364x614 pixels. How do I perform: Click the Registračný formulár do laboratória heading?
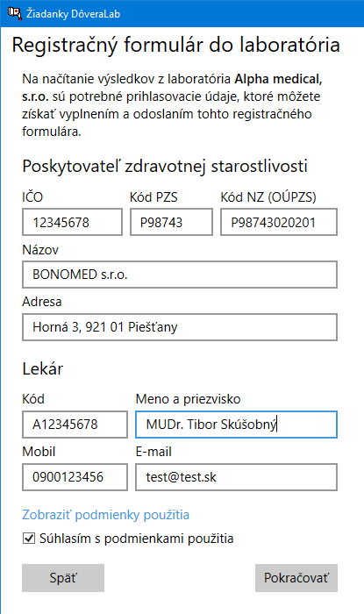[176, 45]
